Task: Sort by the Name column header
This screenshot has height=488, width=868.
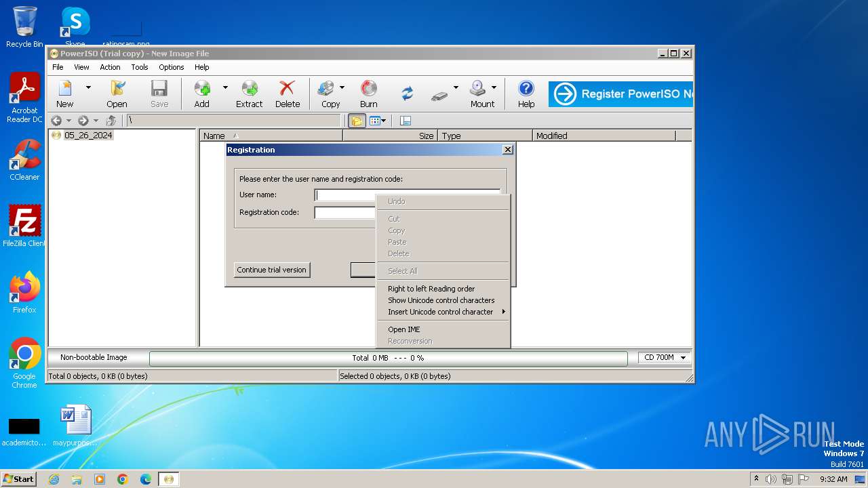Action: click(271, 136)
